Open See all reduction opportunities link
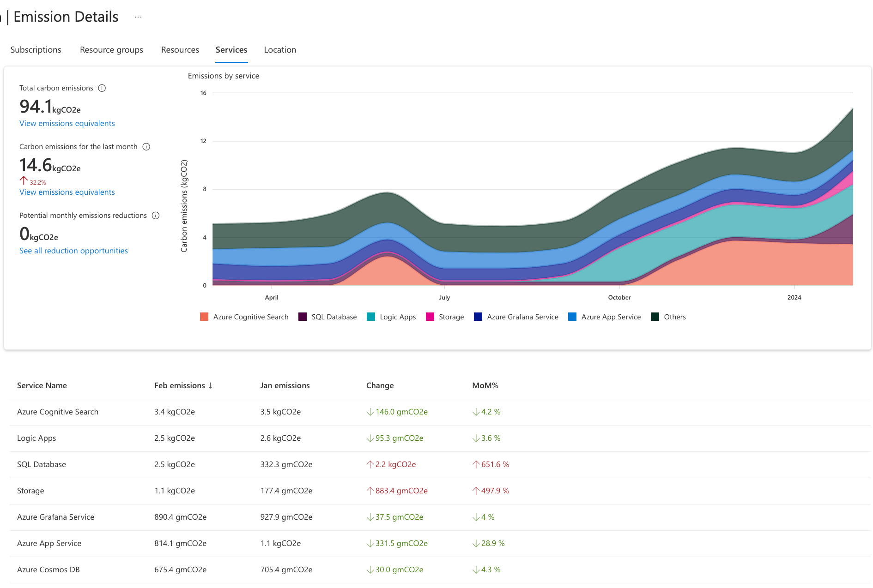This screenshot has width=873, height=588. pyautogui.click(x=73, y=251)
